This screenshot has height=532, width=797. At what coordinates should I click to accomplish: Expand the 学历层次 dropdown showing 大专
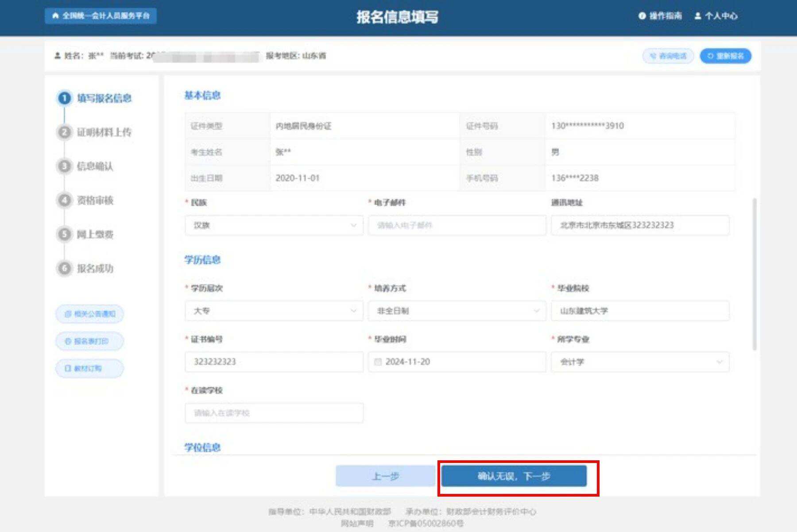click(273, 311)
